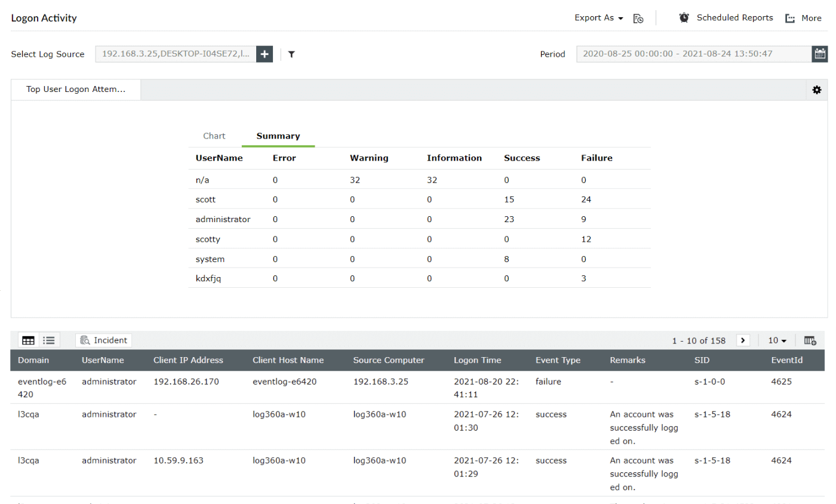Go to the next page arrow
The height and width of the screenshot is (504, 836).
743,340
